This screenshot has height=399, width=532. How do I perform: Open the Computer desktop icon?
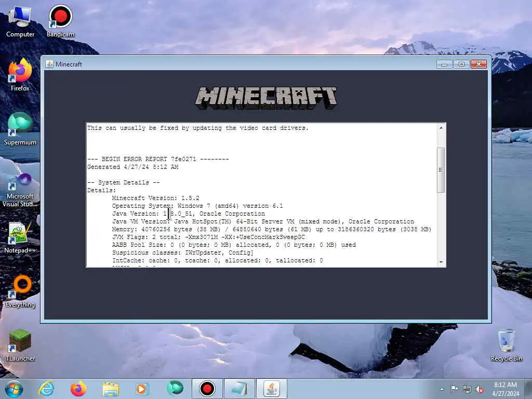[x=20, y=21]
